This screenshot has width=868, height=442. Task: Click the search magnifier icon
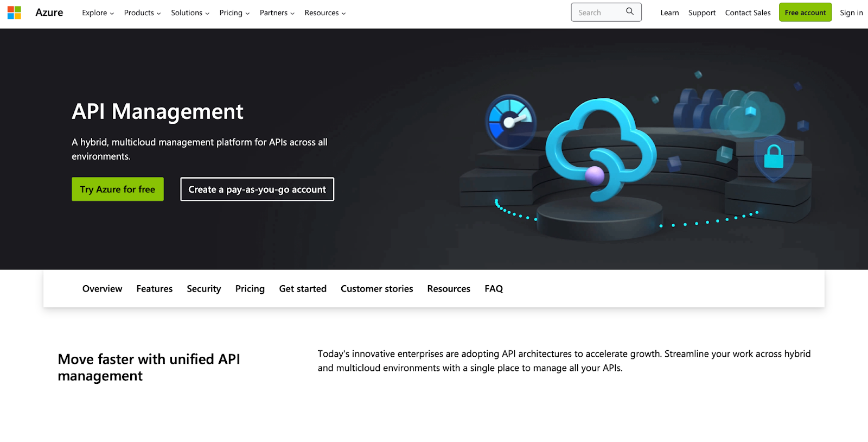[630, 11]
